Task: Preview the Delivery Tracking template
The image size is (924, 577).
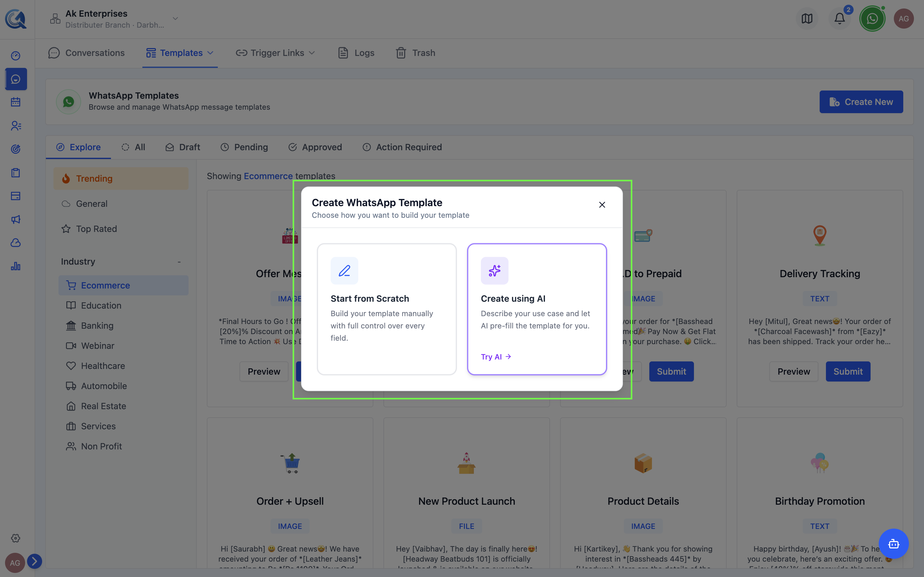Action: (x=794, y=371)
